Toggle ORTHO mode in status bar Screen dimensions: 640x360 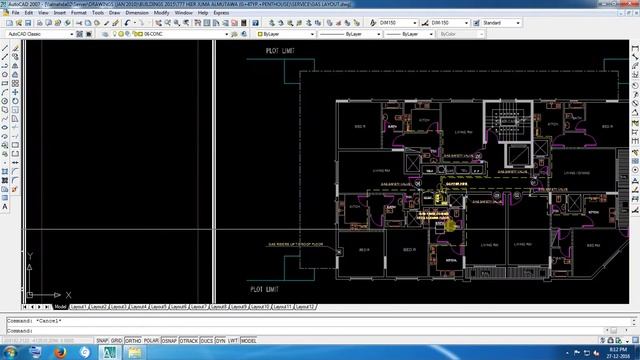(133, 340)
